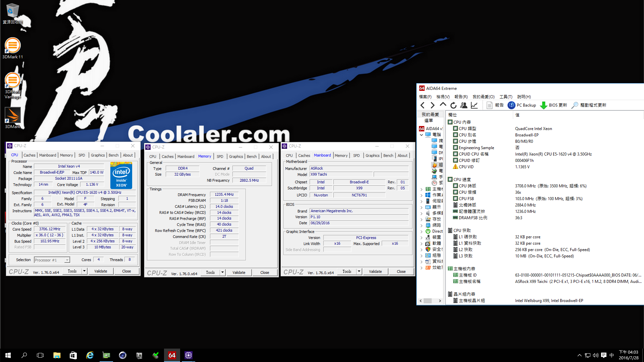Open 驅動程式更新 driver update tool

click(589, 105)
